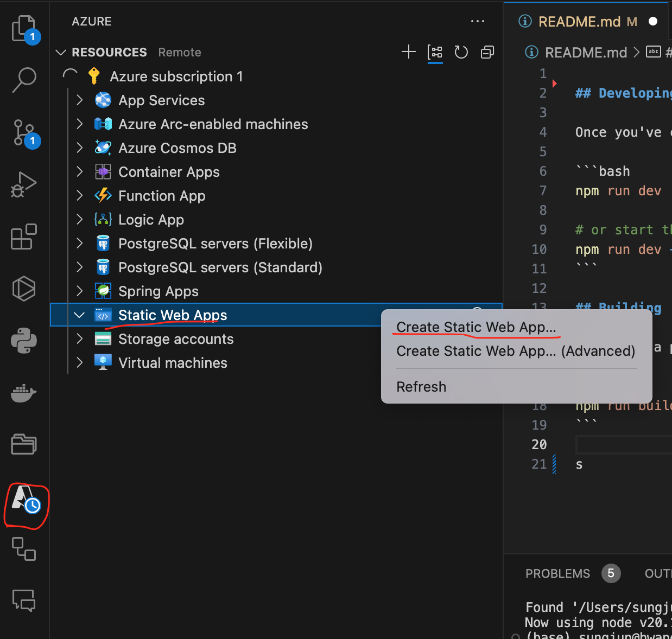Expand PostgreSQL servers (Flexible) node
The image size is (672, 639).
[x=80, y=243]
